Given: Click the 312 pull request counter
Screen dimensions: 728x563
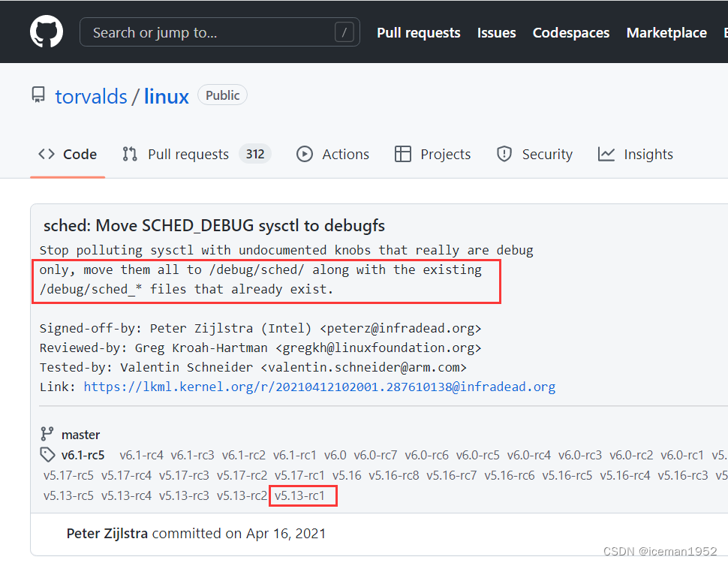Looking at the screenshot, I should (x=255, y=154).
